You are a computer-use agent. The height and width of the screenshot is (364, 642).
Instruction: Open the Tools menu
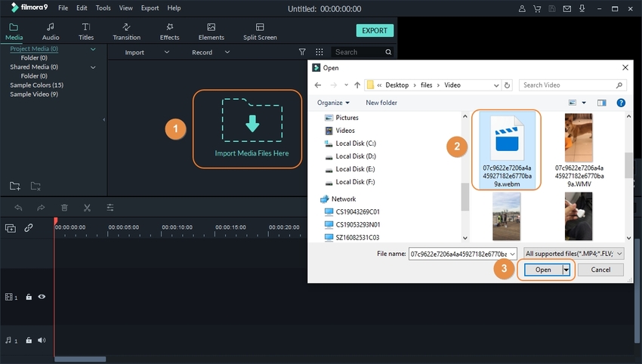click(x=103, y=8)
